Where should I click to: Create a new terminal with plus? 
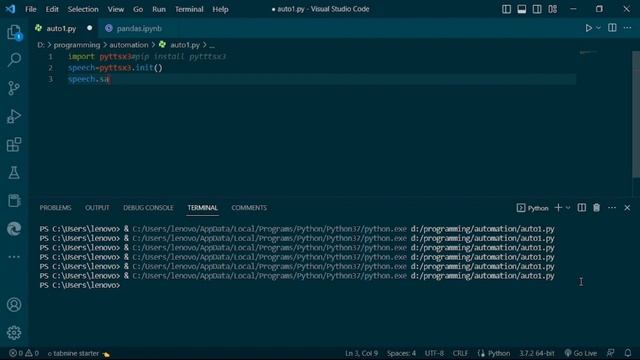[558, 208]
